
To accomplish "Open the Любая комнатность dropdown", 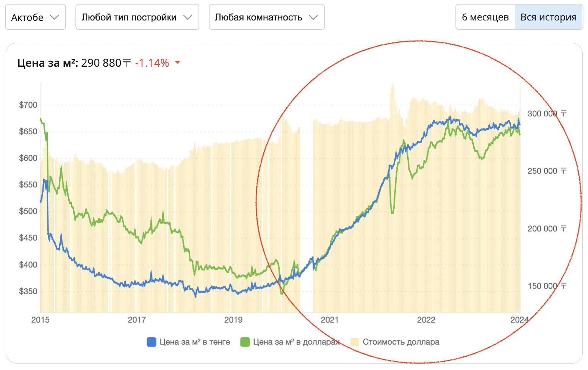I will (x=267, y=17).
